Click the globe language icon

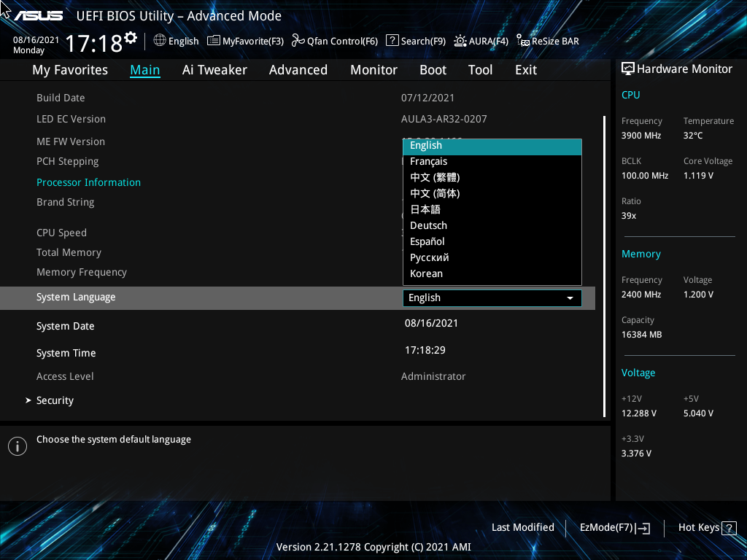[160, 41]
